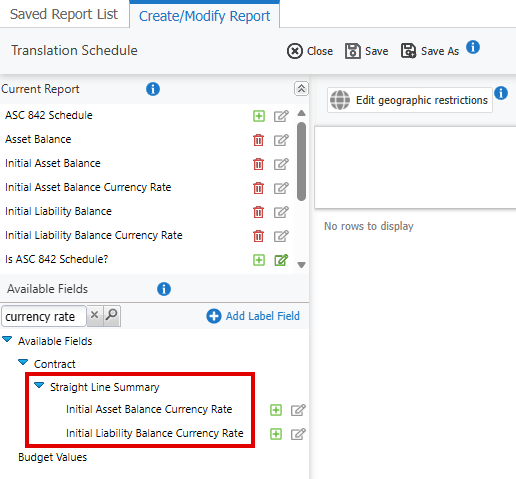Select Initial Liability Balance row text
Image resolution: width=516 pixels, height=479 pixels.
click(x=58, y=211)
